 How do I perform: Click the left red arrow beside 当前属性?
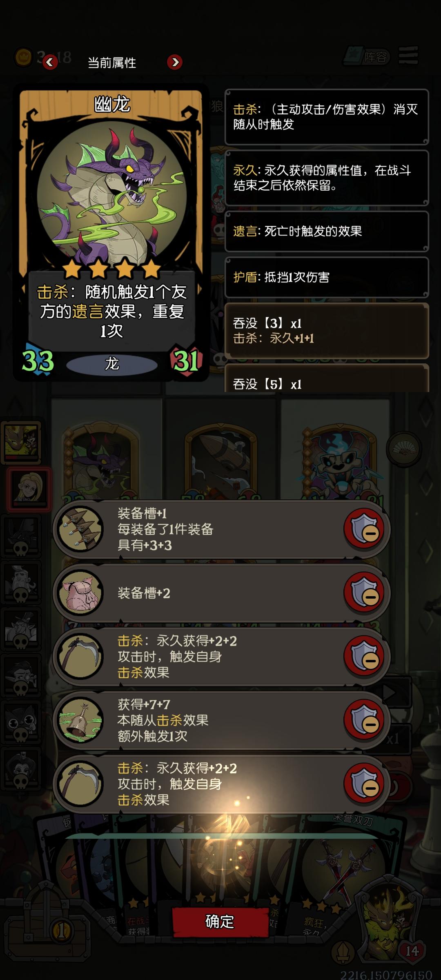(x=50, y=62)
